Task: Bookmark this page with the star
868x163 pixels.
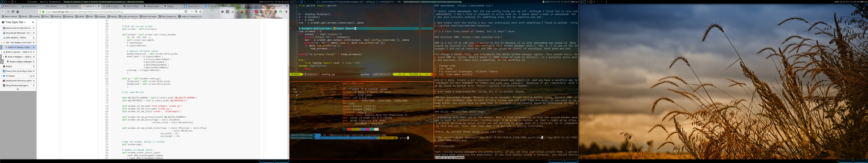Action: click(x=200, y=12)
